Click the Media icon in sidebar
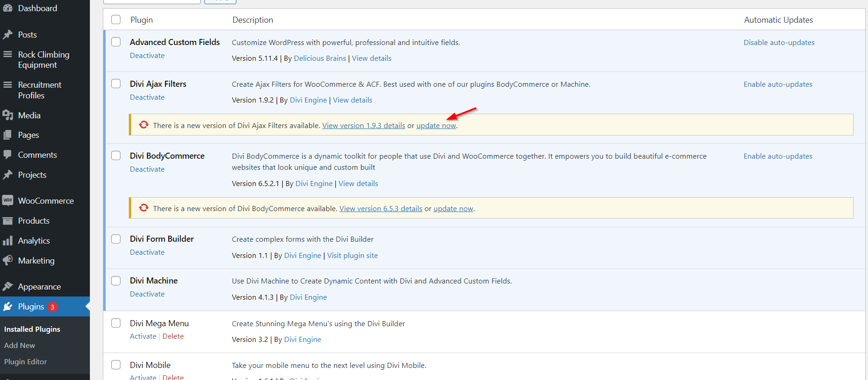868x380 pixels. 8,116
